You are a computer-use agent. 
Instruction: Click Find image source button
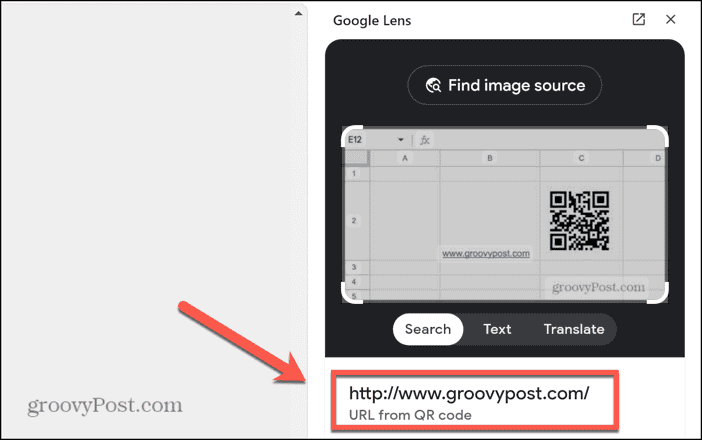pos(505,85)
